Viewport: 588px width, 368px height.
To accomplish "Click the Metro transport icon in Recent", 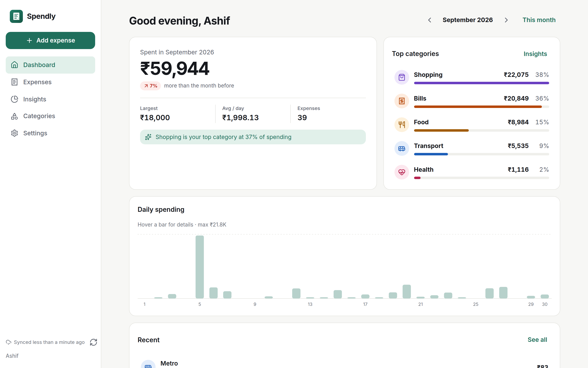I will pyautogui.click(x=148, y=364).
